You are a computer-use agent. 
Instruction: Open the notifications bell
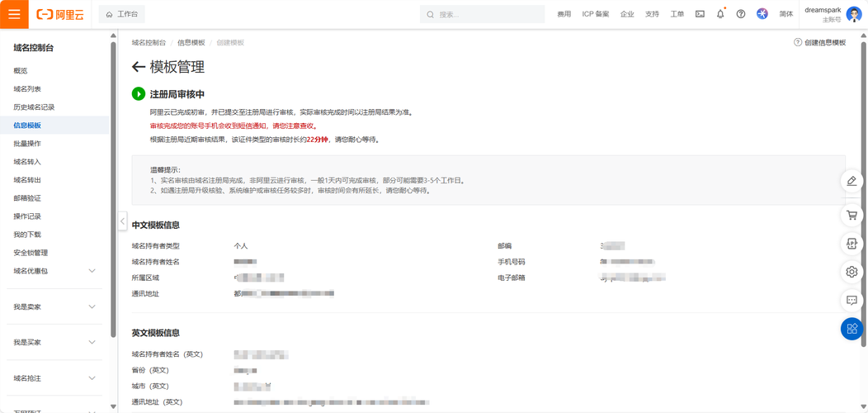(720, 14)
